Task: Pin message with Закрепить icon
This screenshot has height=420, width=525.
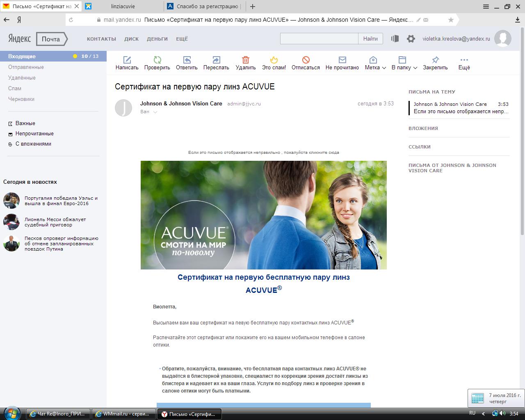Action: click(435, 60)
